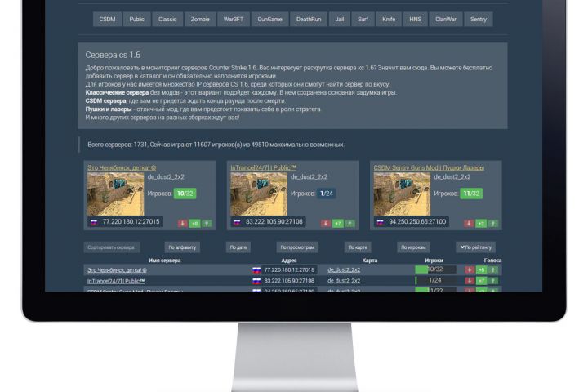This screenshot has width=588, height=392.
Task: Open the 'Это Челябинск, детка!' card title link
Action: pyautogui.click(x=122, y=167)
